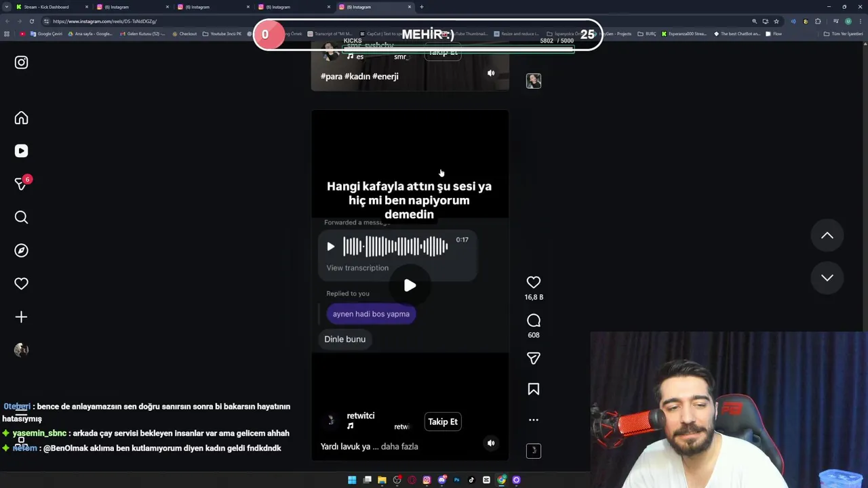Viewport: 868px width, 488px height.
Task: Click the 'Dinle bunu' message bubble
Action: [x=344, y=339]
